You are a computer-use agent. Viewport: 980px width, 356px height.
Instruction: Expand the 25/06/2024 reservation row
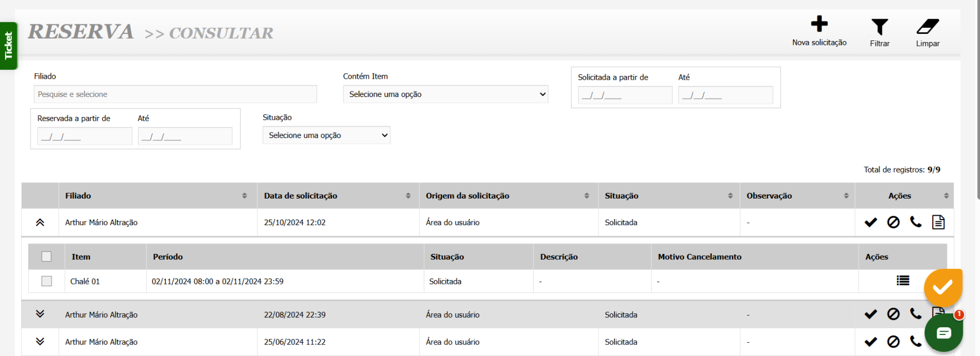(40, 342)
